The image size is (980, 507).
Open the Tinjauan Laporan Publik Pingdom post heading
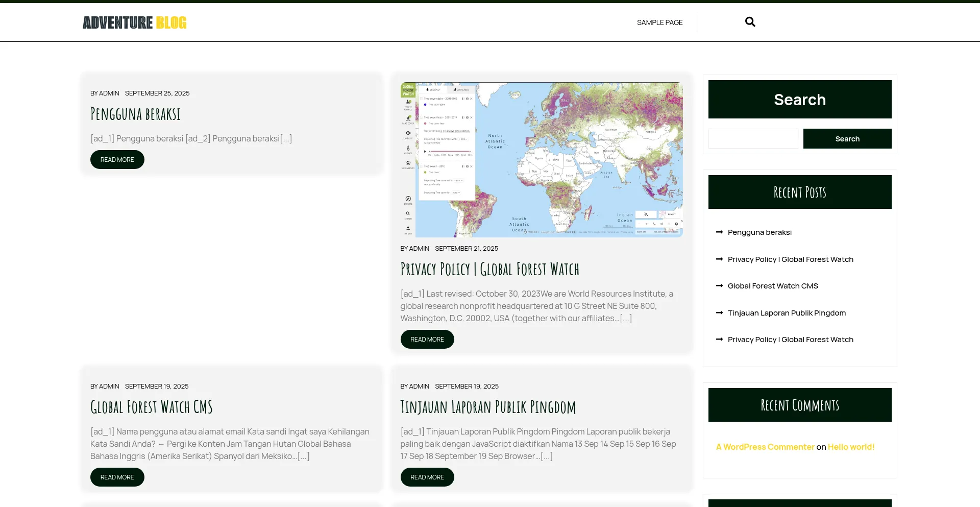coord(488,407)
